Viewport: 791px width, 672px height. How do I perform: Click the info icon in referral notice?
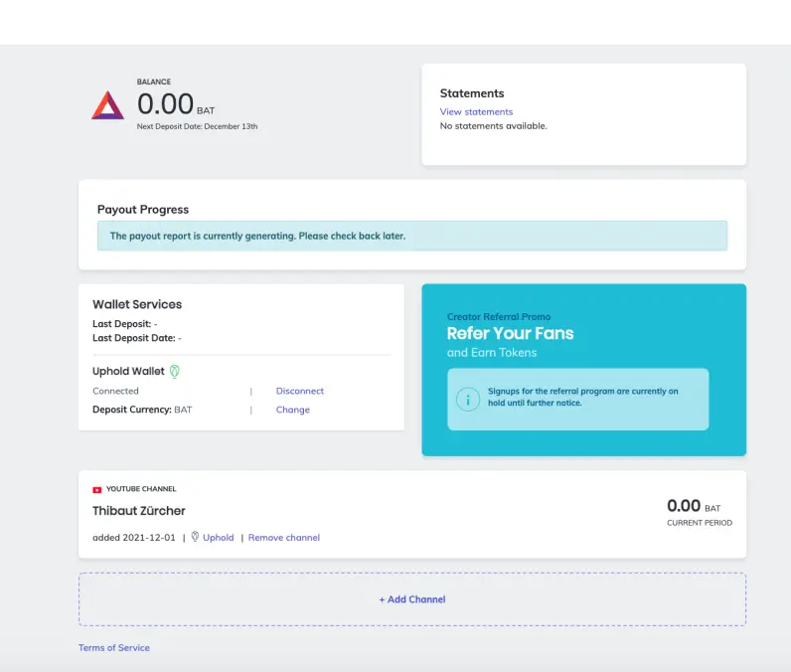[x=468, y=400]
